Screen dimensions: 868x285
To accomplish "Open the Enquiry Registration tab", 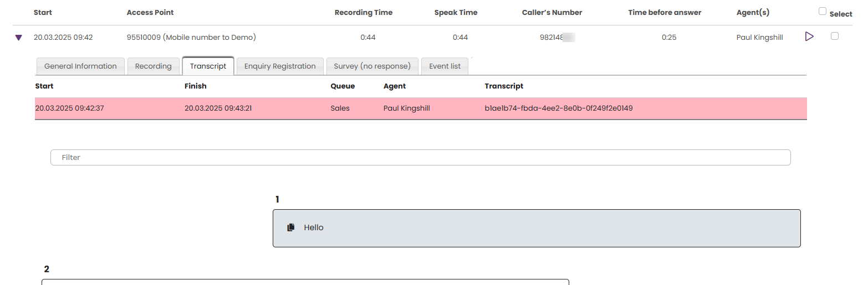I will [280, 66].
